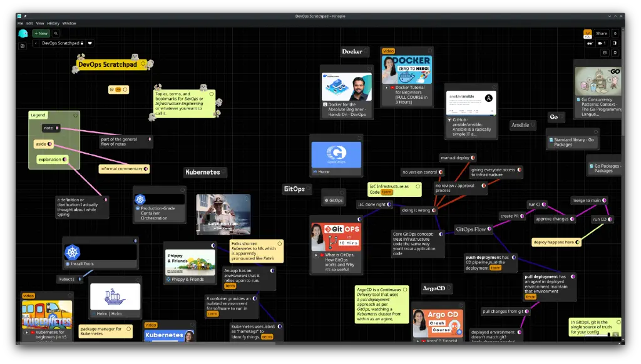Click the orange face emoji on the small yellow card
This screenshot has width=641, height=364.
(118, 89)
